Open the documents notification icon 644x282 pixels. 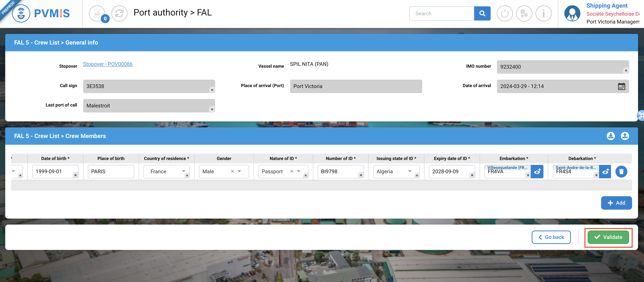(97, 13)
